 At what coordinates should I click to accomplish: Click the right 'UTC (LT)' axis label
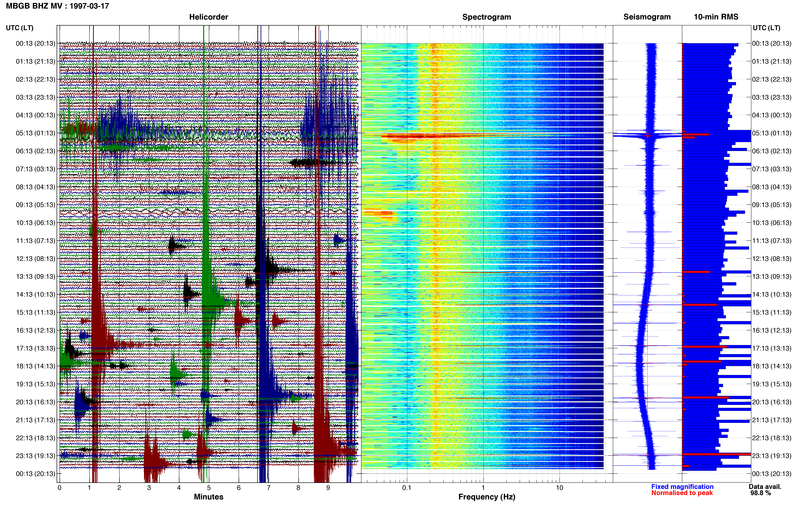(766, 28)
